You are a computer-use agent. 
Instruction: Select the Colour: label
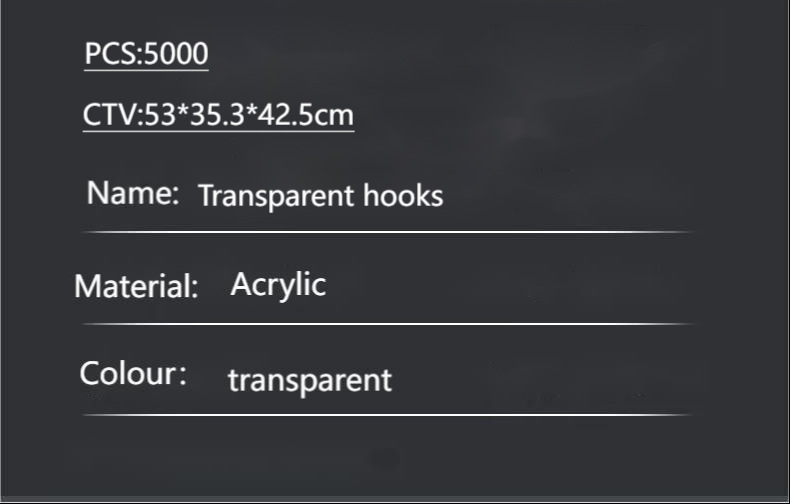point(133,374)
